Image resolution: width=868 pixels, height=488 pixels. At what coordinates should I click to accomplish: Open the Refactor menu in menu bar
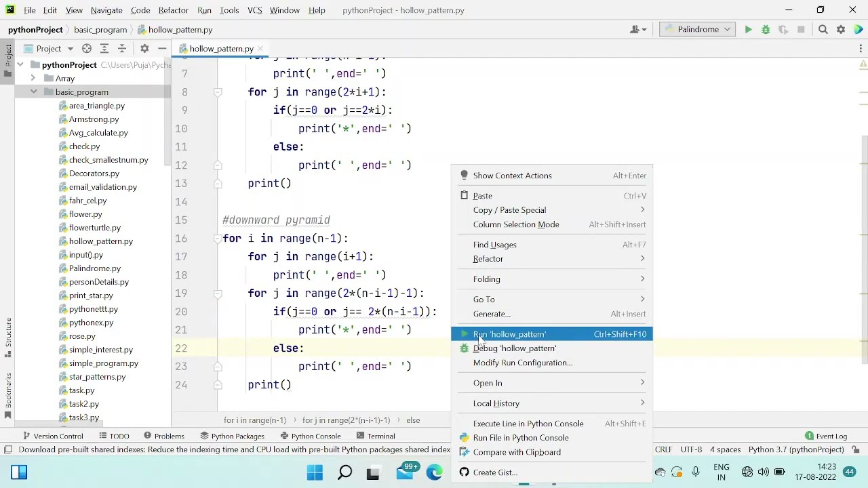[174, 10]
